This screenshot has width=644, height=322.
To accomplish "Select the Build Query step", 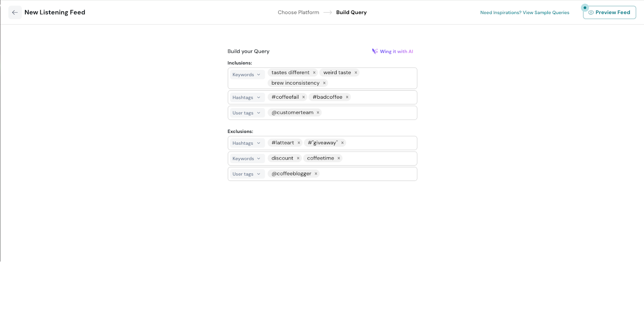I will click(x=351, y=12).
